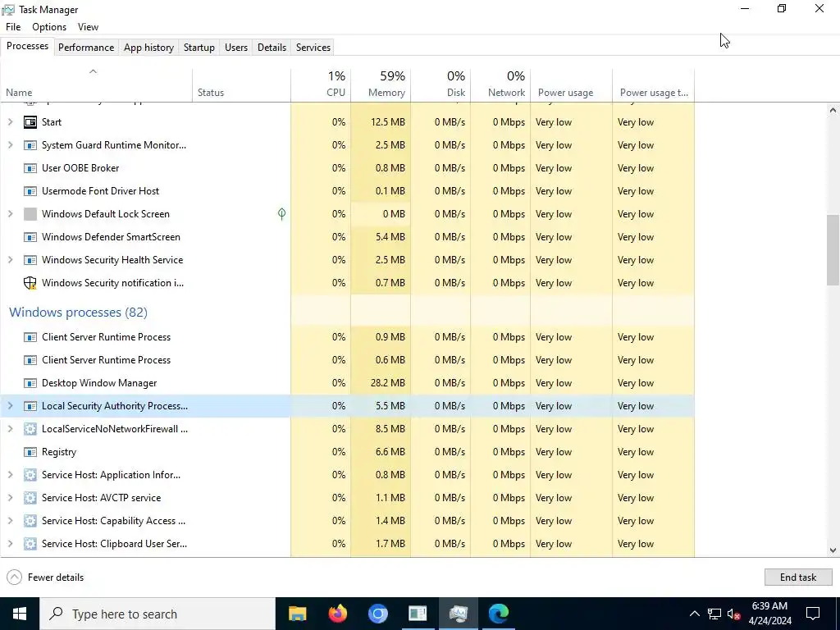Click the LocalServiceNoNetworkFirewall gear icon
840x630 pixels.
click(x=30, y=429)
